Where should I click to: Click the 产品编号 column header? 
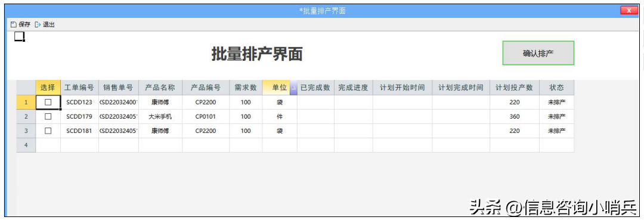pos(206,88)
